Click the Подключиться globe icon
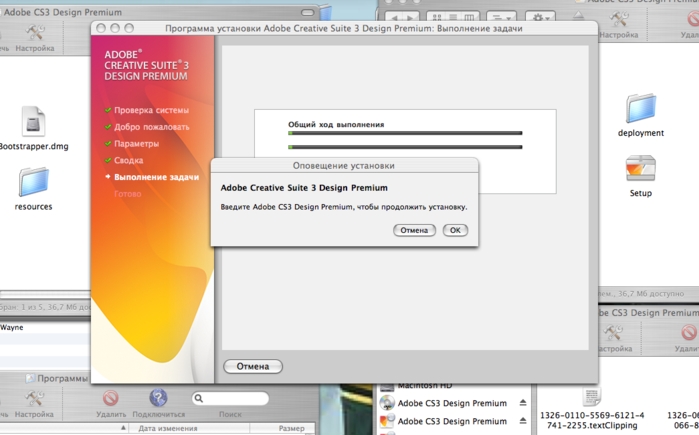This screenshot has width=699, height=435. pyautogui.click(x=158, y=398)
